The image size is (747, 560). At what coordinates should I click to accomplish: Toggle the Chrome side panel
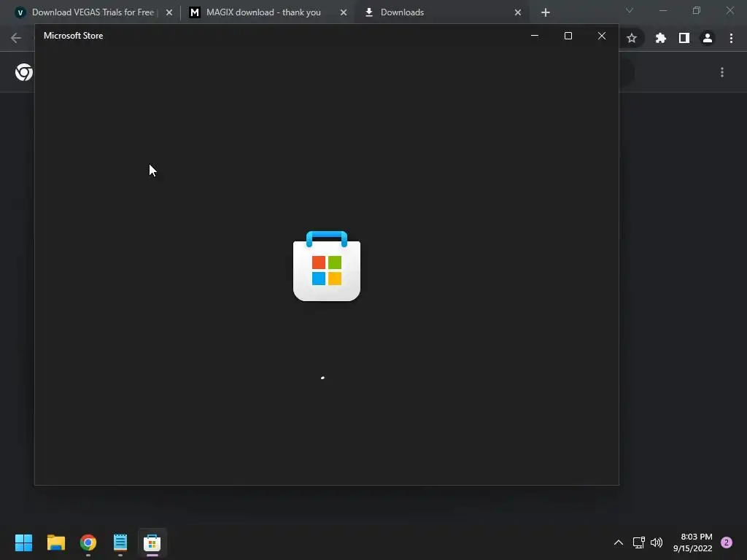(x=684, y=38)
